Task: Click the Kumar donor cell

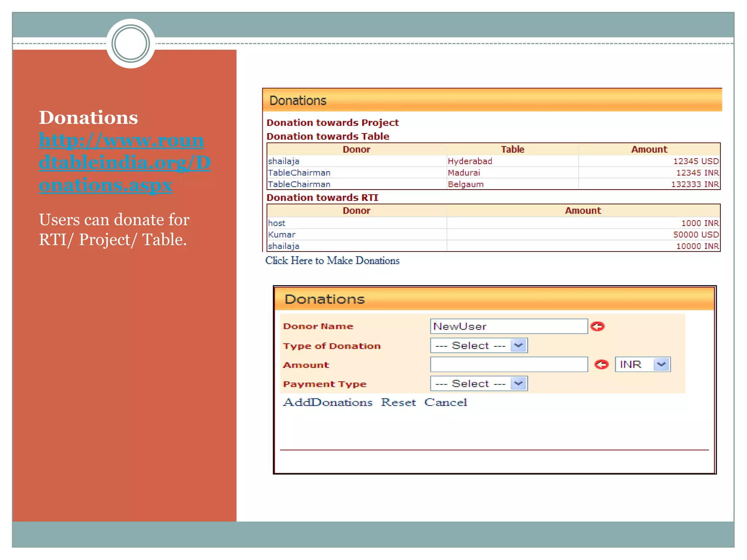Action: (x=357, y=234)
